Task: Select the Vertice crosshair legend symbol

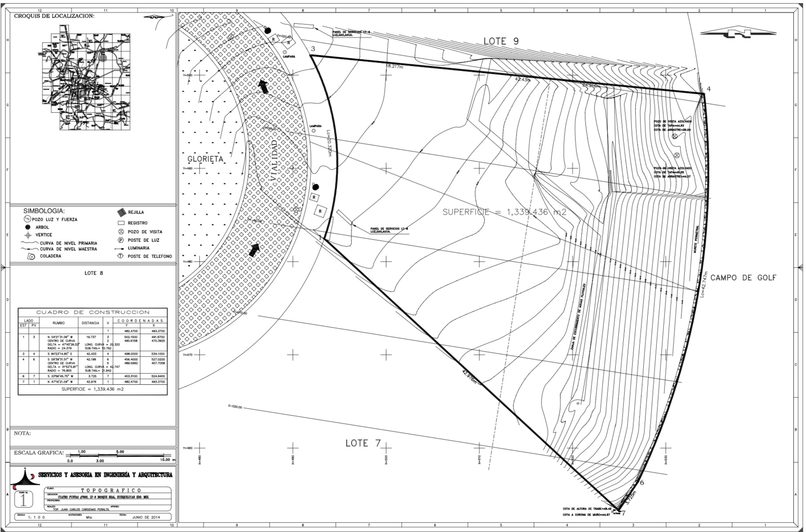Action: [28, 235]
